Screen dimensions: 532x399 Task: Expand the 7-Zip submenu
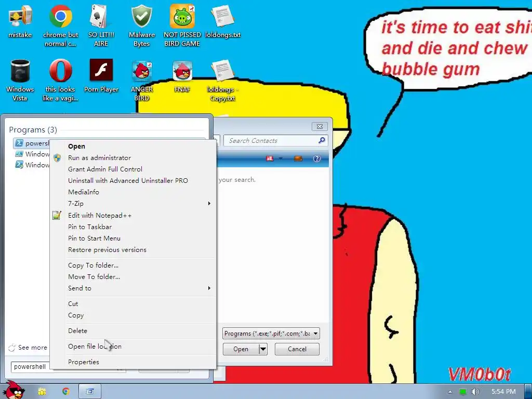click(x=133, y=203)
